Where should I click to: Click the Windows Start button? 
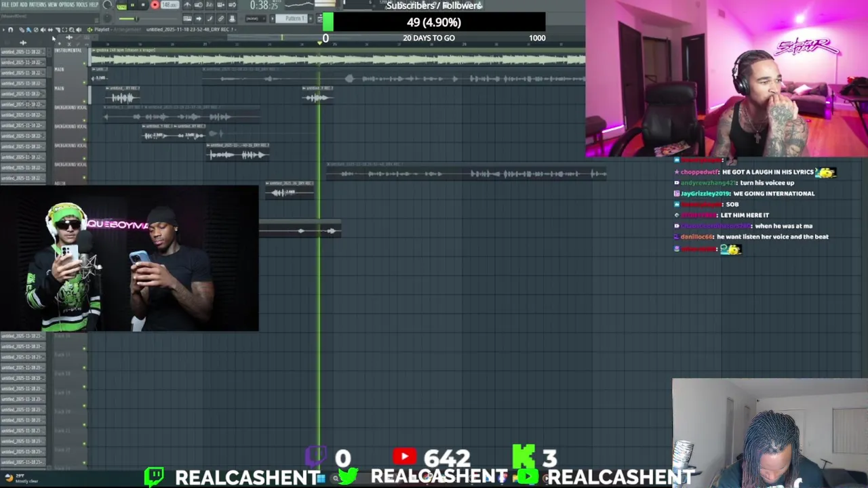coord(320,479)
